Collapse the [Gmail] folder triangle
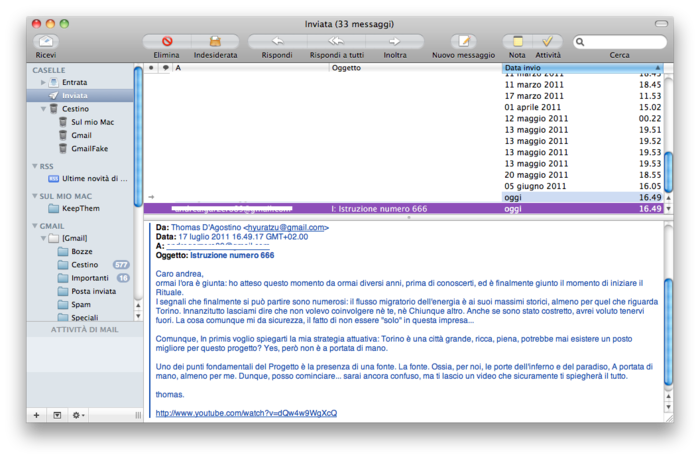Viewport: 700px width, 459px height. click(43, 238)
